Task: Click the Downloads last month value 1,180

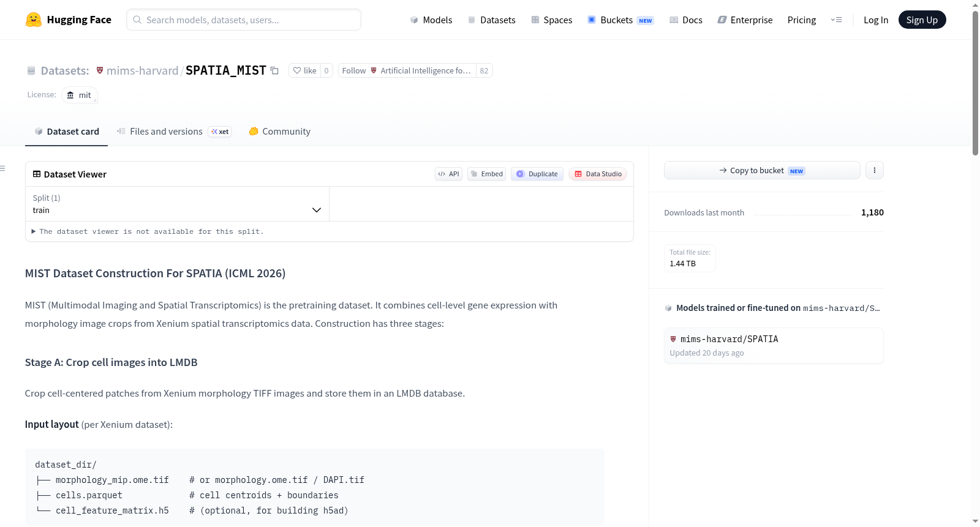Action: coord(872,212)
